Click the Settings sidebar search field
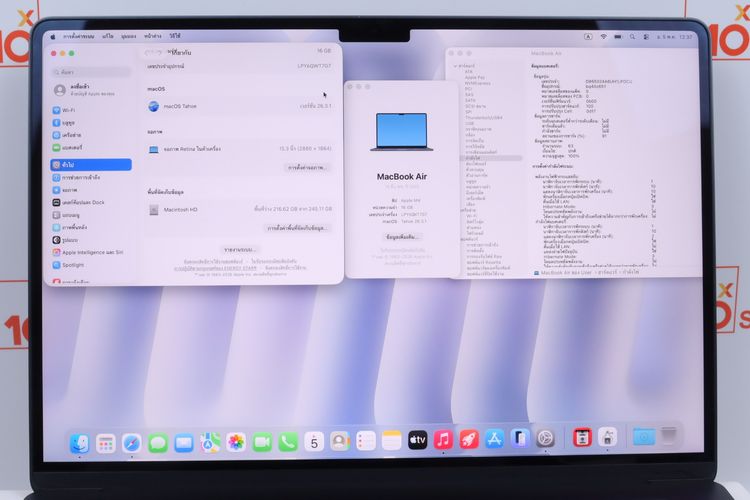The height and width of the screenshot is (500, 750). (x=91, y=72)
